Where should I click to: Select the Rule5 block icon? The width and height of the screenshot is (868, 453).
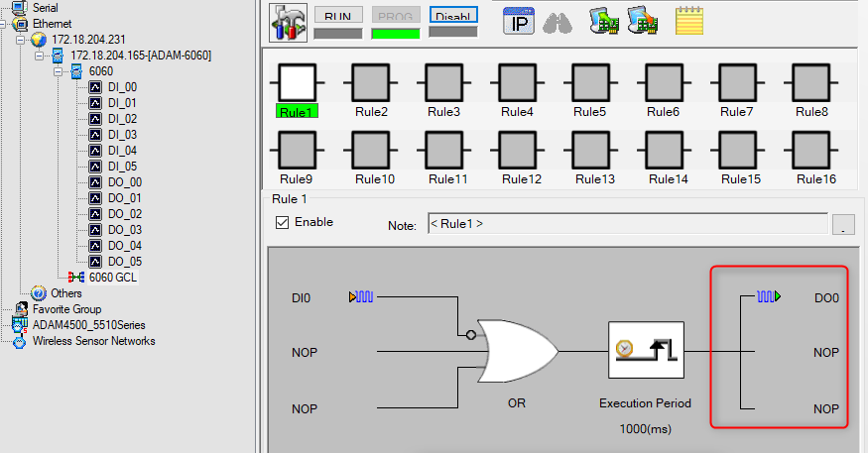tap(590, 83)
